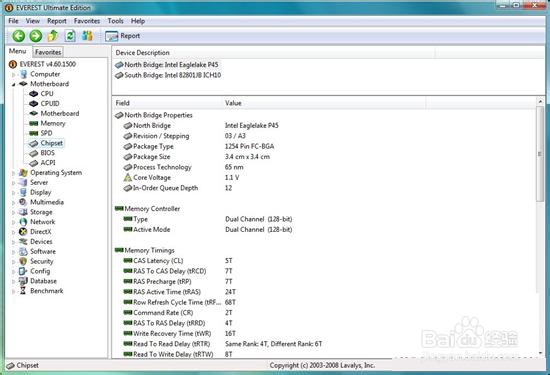Click the Refresh toolbar icon
Viewport: 550px width, 375px height.
pyautogui.click(x=70, y=36)
